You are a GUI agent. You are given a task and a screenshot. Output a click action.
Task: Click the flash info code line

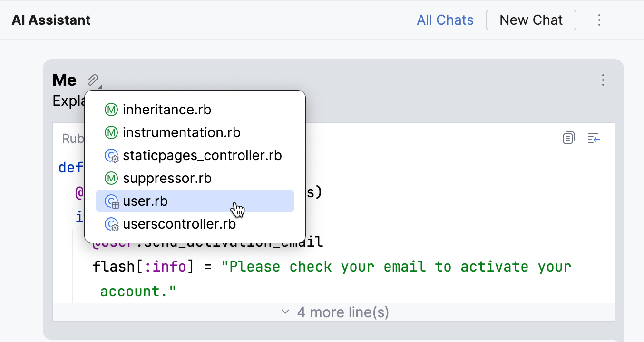332,267
